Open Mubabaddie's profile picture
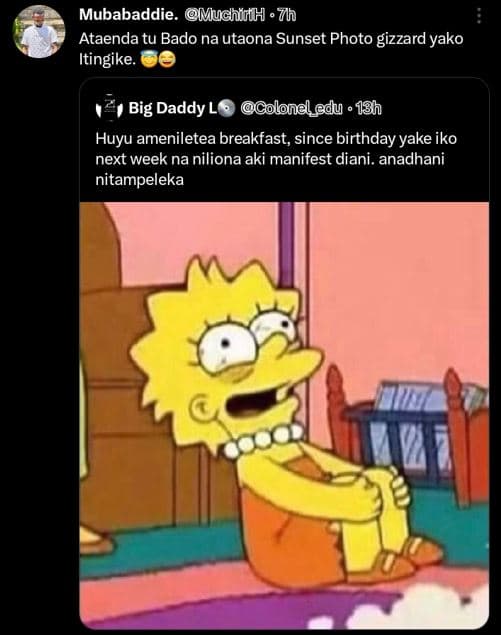 (39, 32)
